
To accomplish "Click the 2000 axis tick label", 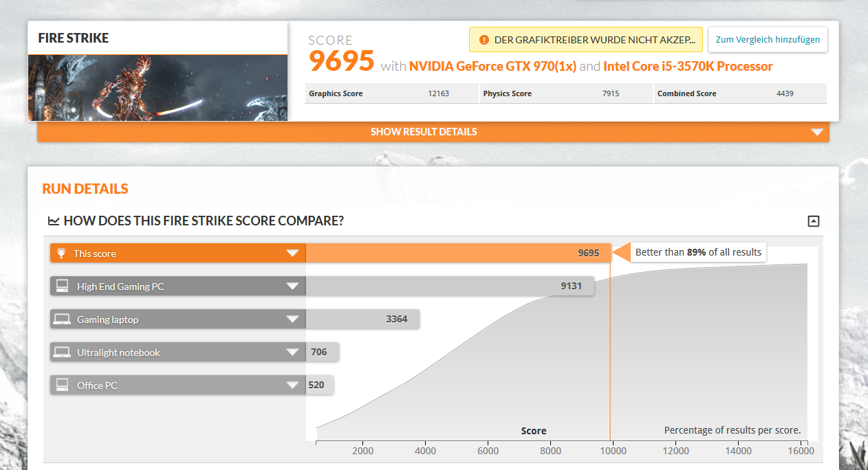I will pyautogui.click(x=362, y=451).
